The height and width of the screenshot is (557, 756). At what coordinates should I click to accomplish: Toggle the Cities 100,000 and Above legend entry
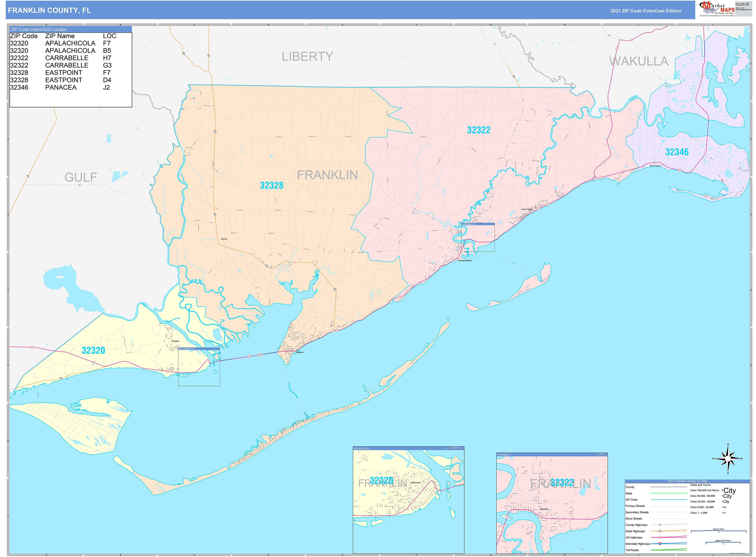pos(705,490)
